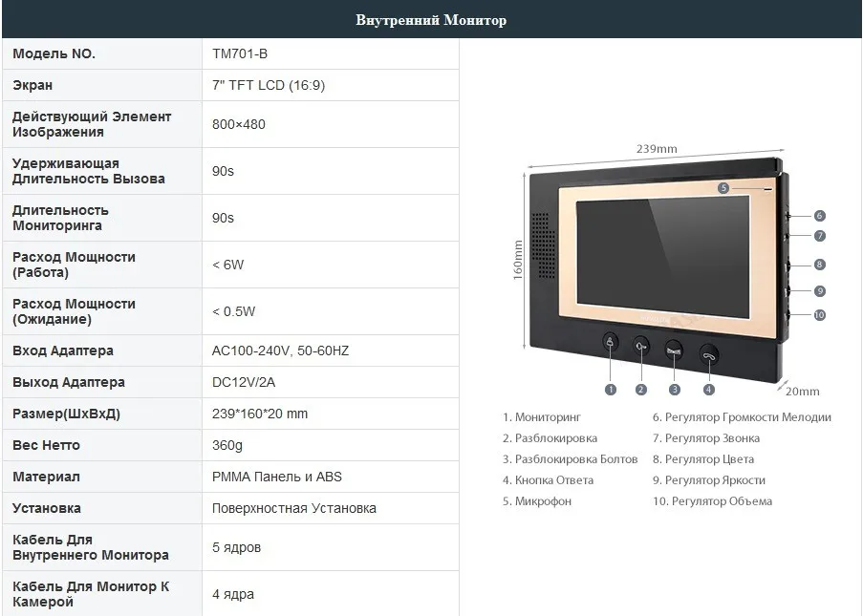Select the '239*160*20 mm' size value
Viewport: 863px width, 616px height.
[260, 414]
